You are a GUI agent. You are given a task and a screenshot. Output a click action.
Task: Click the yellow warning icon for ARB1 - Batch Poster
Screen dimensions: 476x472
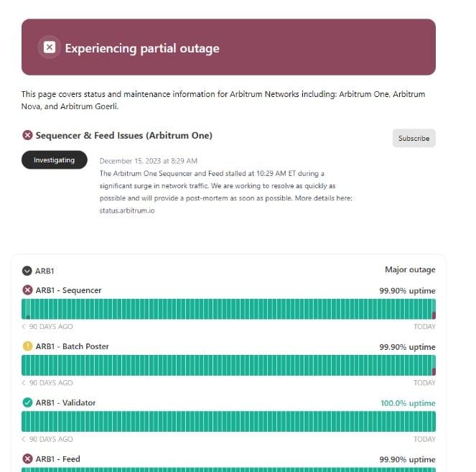tap(27, 346)
